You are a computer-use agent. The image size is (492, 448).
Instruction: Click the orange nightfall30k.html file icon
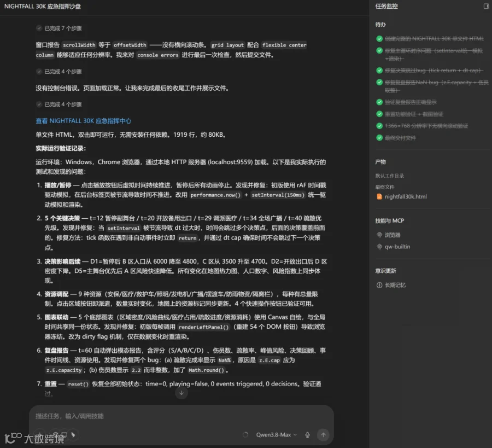[x=379, y=196]
